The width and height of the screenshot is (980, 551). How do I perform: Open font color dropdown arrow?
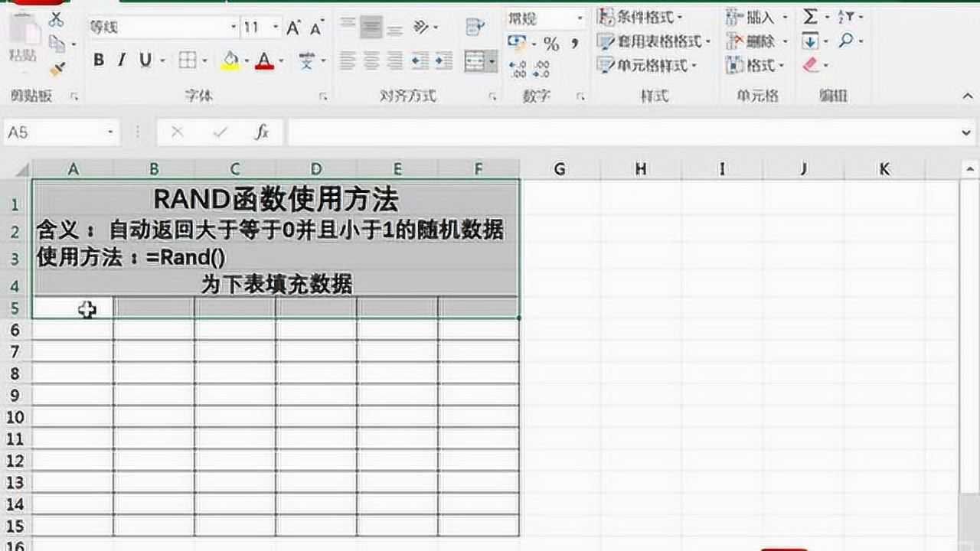[281, 61]
